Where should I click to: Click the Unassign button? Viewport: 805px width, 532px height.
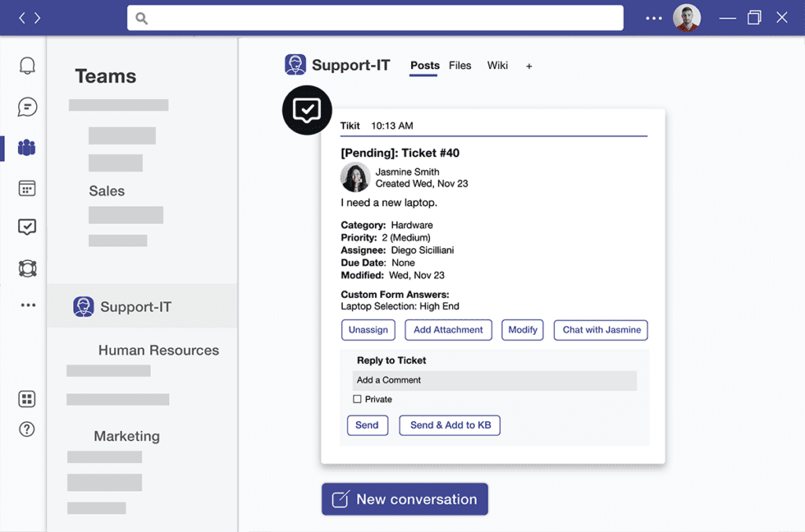pyautogui.click(x=368, y=330)
